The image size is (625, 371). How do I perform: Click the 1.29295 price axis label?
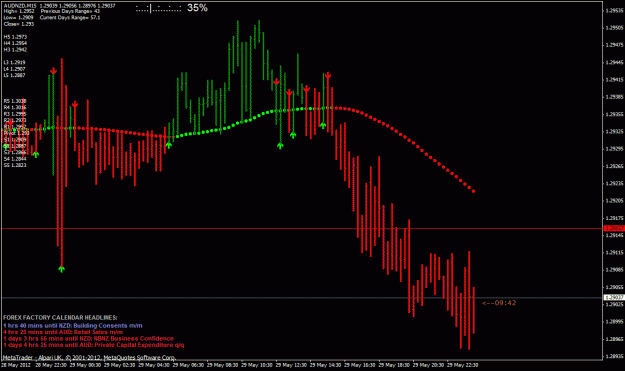pyautogui.click(x=614, y=149)
